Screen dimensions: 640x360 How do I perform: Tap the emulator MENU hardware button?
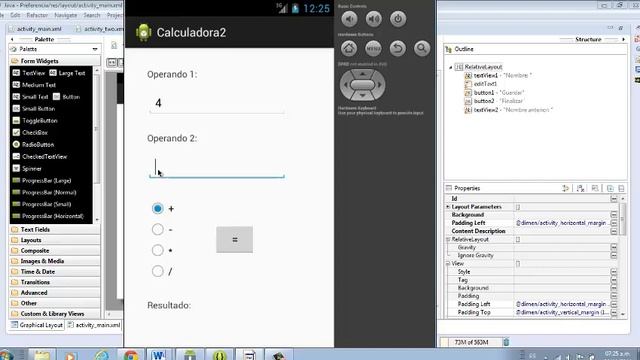click(373, 48)
